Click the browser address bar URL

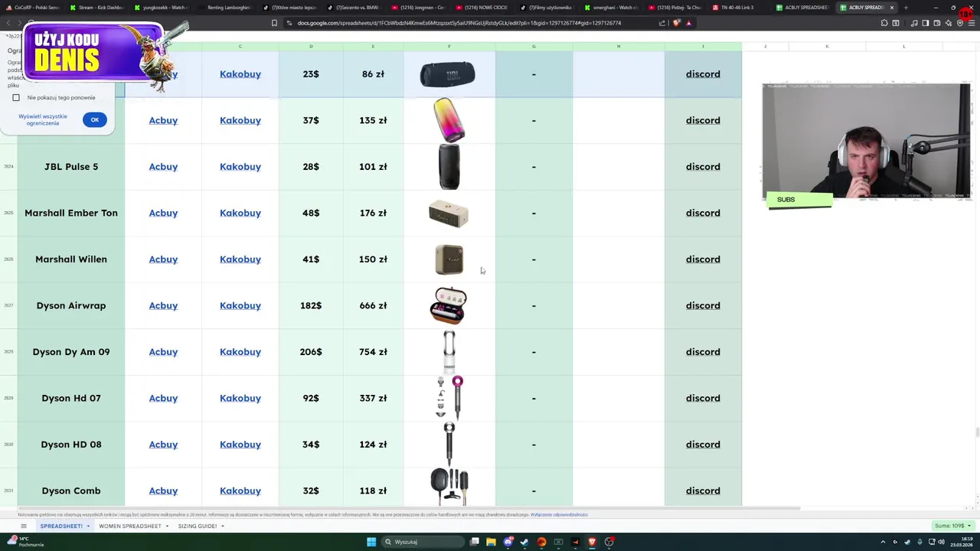pos(459,23)
